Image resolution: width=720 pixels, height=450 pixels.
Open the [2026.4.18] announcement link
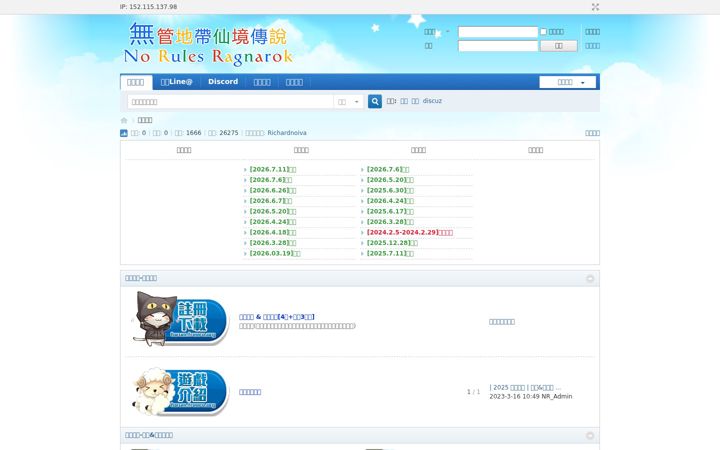point(273,232)
